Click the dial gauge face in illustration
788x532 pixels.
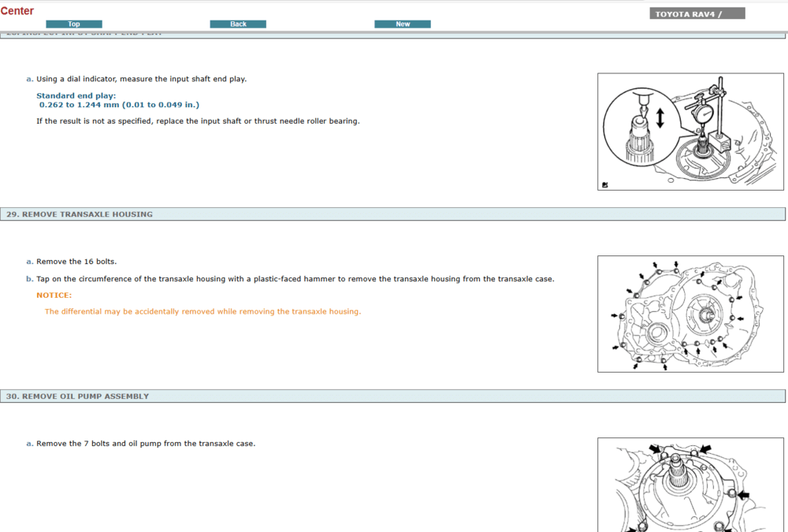pos(704,113)
